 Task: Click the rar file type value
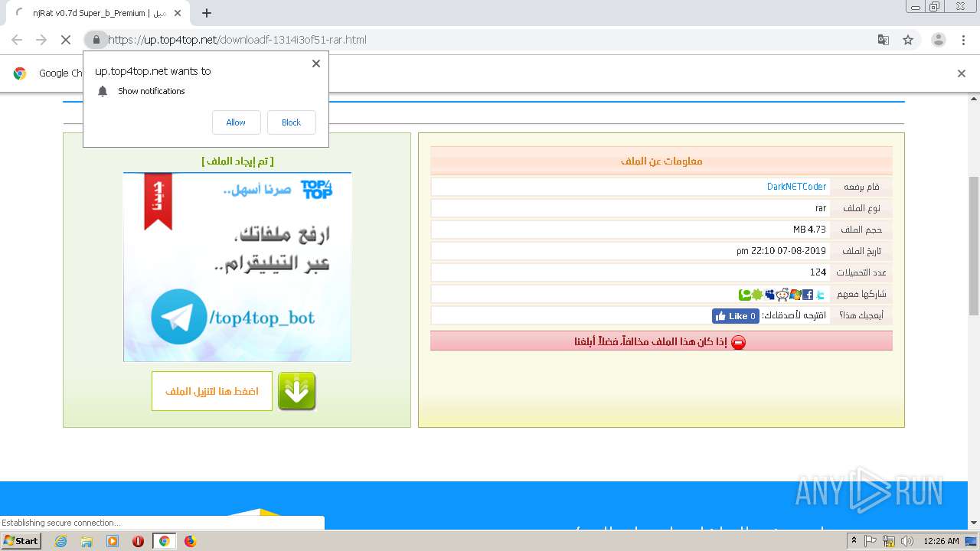[x=821, y=208]
